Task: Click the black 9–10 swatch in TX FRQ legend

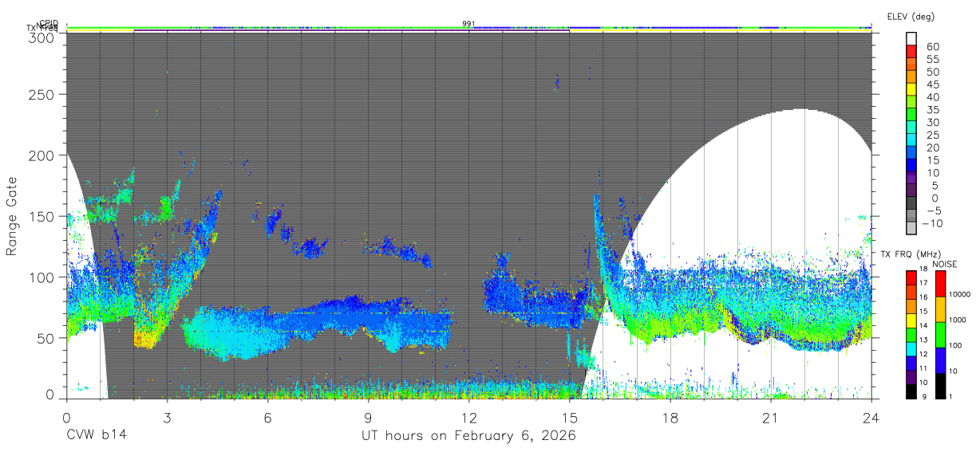Action: [x=911, y=391]
